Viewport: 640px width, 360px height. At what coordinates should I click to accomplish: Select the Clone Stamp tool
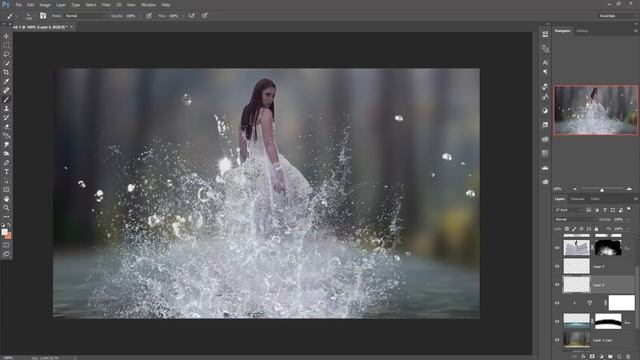click(6, 109)
